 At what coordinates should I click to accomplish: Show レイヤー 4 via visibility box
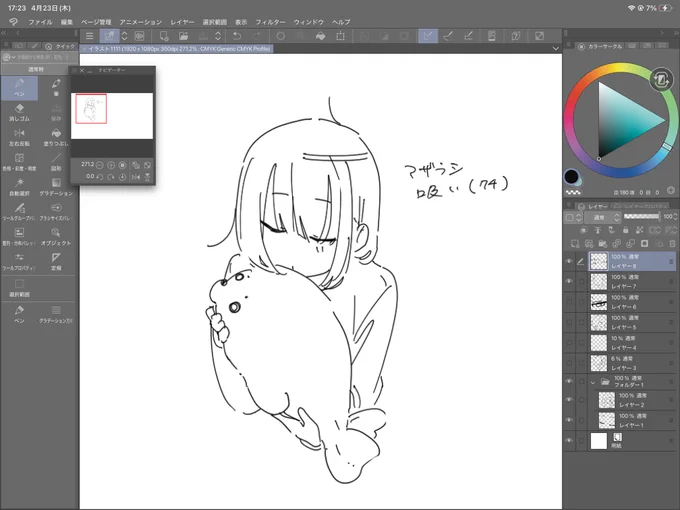tap(569, 343)
